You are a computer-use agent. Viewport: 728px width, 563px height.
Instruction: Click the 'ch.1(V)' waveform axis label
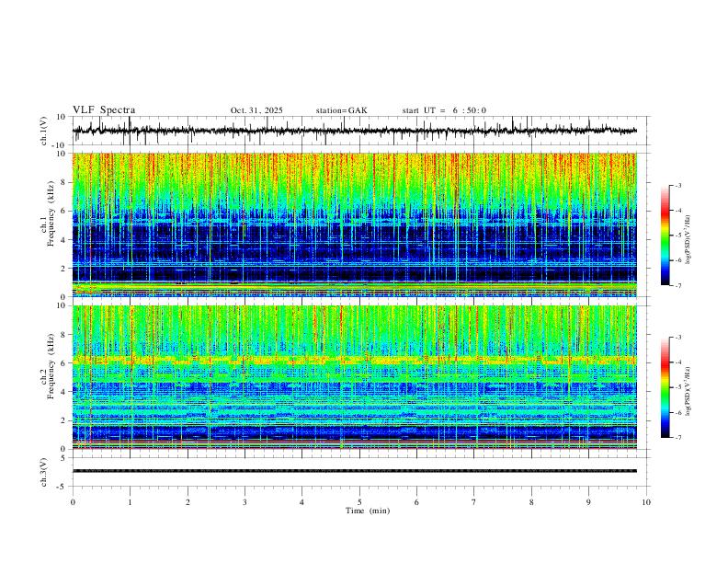pyautogui.click(x=44, y=131)
